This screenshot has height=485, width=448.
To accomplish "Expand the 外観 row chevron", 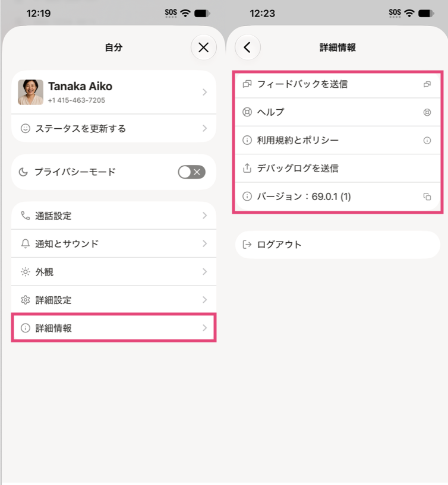I will [x=204, y=272].
